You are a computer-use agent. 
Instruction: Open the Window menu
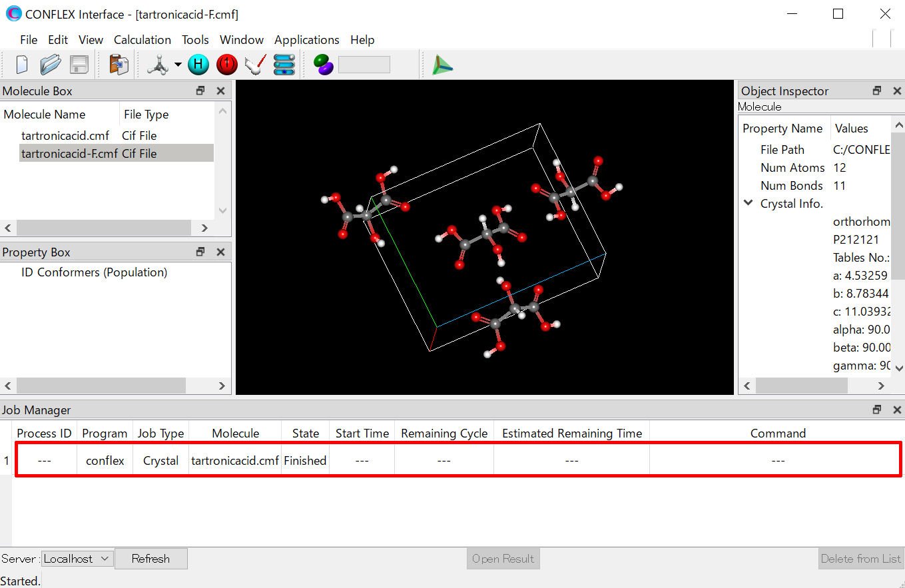(x=242, y=40)
